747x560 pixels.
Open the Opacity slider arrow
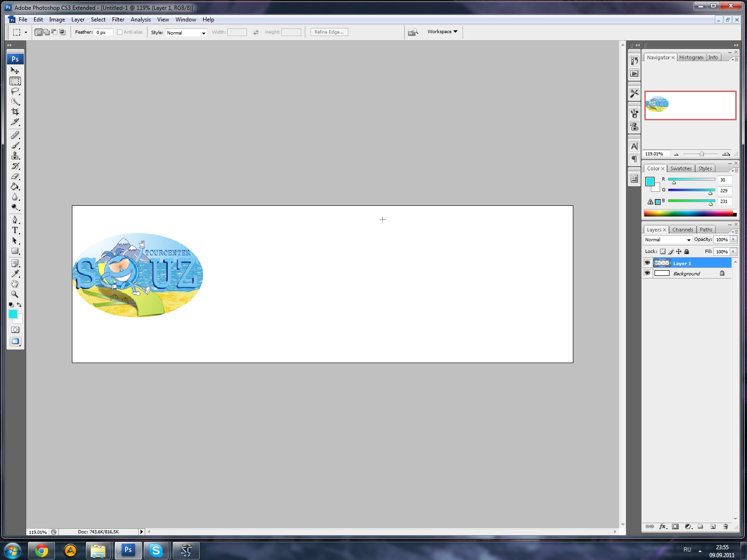pos(733,239)
